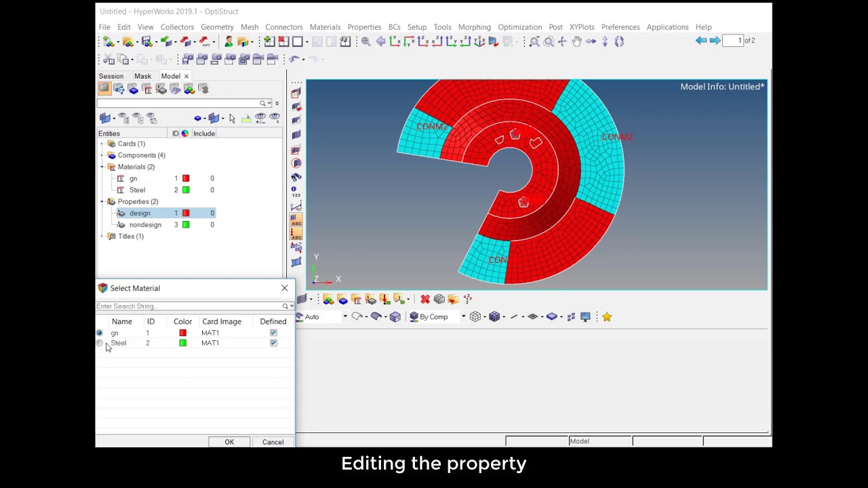Click the Isolate eye icon

(x=275, y=118)
